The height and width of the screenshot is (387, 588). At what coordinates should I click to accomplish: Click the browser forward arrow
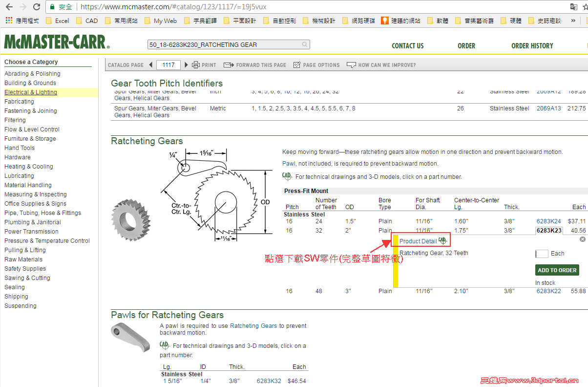pos(22,7)
